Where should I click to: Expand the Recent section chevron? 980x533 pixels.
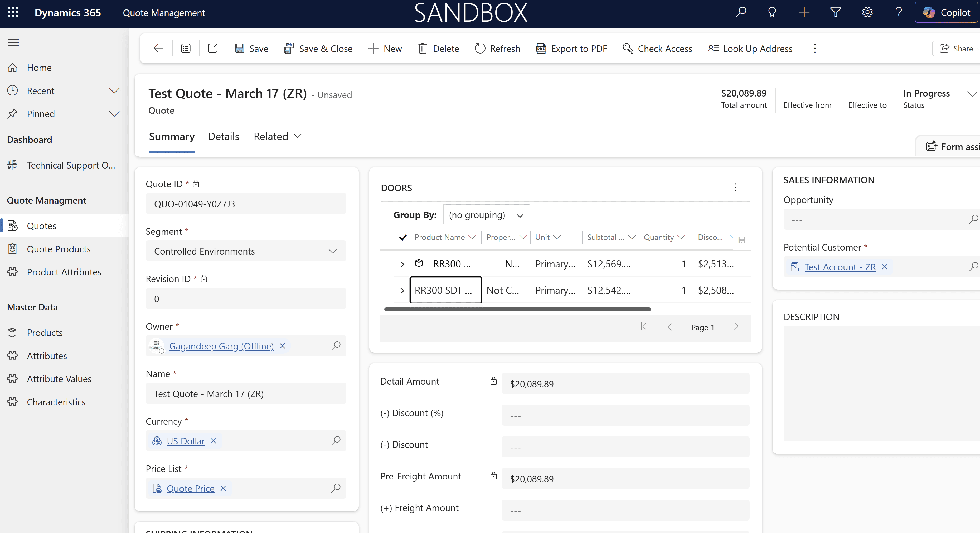[114, 91]
